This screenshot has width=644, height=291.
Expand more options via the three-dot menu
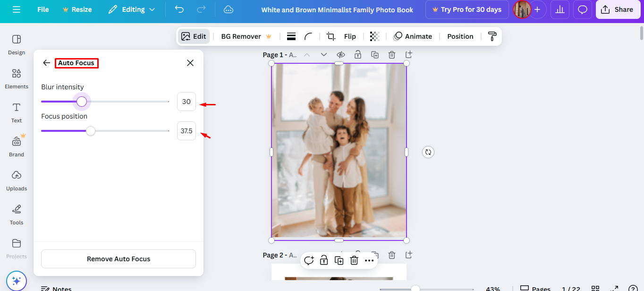click(x=370, y=260)
